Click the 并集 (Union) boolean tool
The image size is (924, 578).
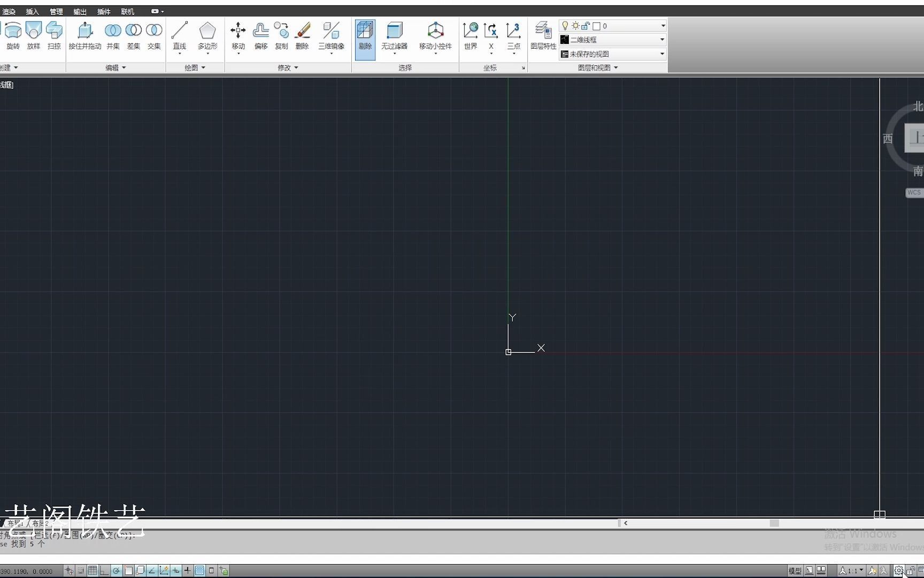click(x=113, y=32)
